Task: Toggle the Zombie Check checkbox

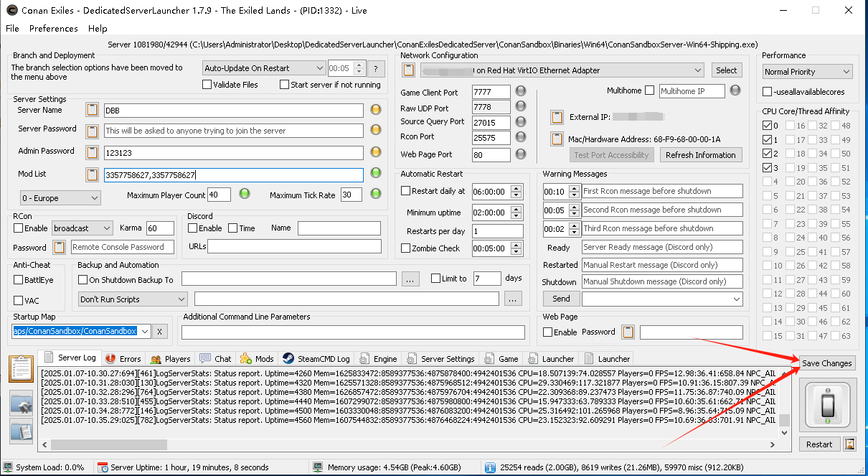Action: 406,248
